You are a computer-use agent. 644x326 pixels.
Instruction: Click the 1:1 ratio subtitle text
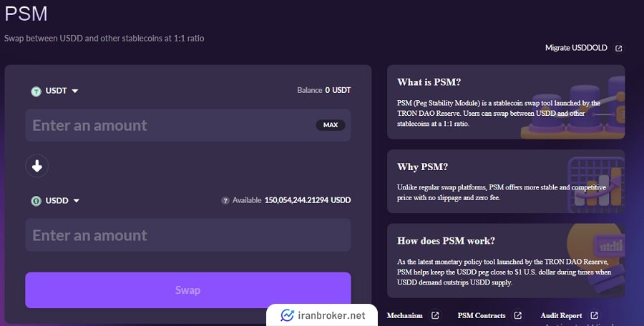point(104,38)
